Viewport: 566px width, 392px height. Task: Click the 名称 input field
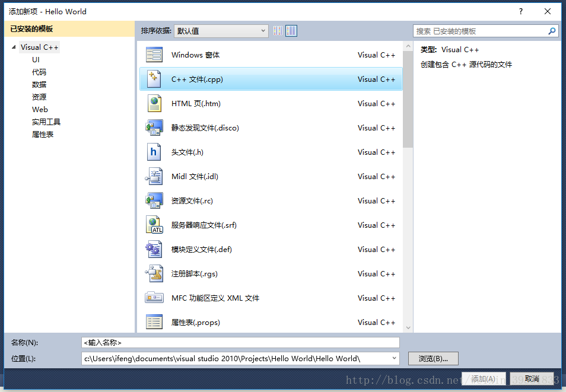pos(240,342)
